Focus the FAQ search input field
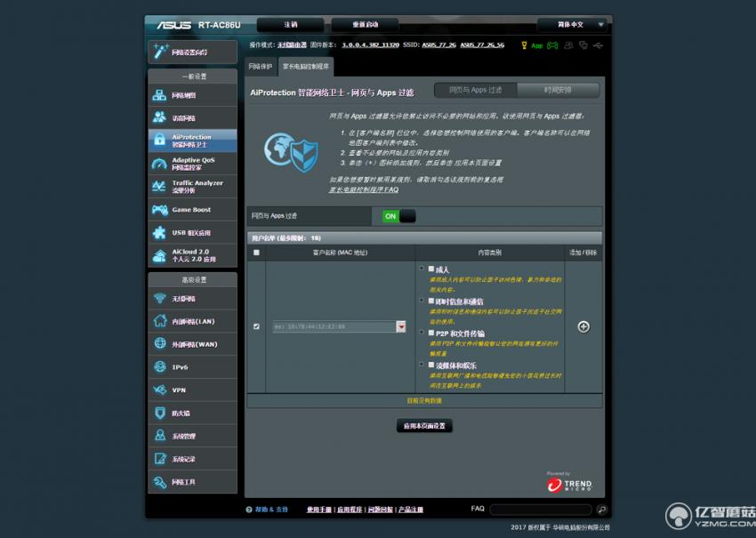 coord(541,509)
